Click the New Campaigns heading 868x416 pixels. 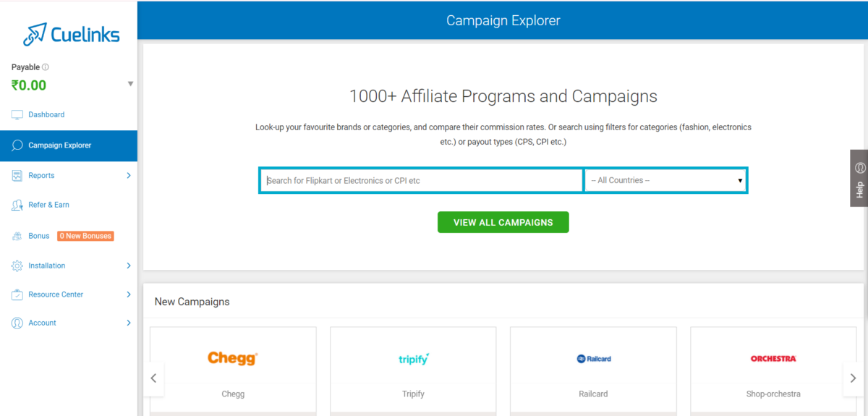(x=192, y=302)
